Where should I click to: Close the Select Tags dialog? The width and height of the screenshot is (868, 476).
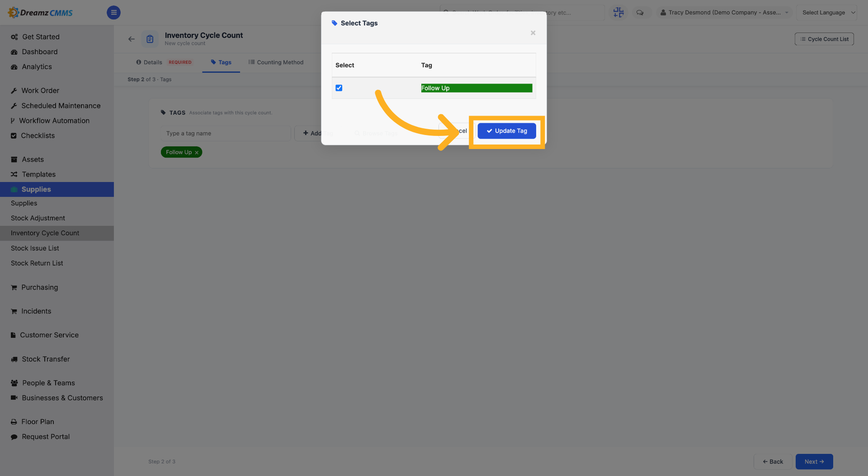(x=533, y=33)
